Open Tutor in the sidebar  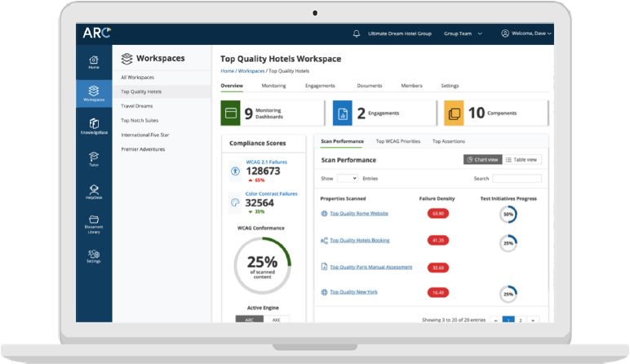[94, 158]
